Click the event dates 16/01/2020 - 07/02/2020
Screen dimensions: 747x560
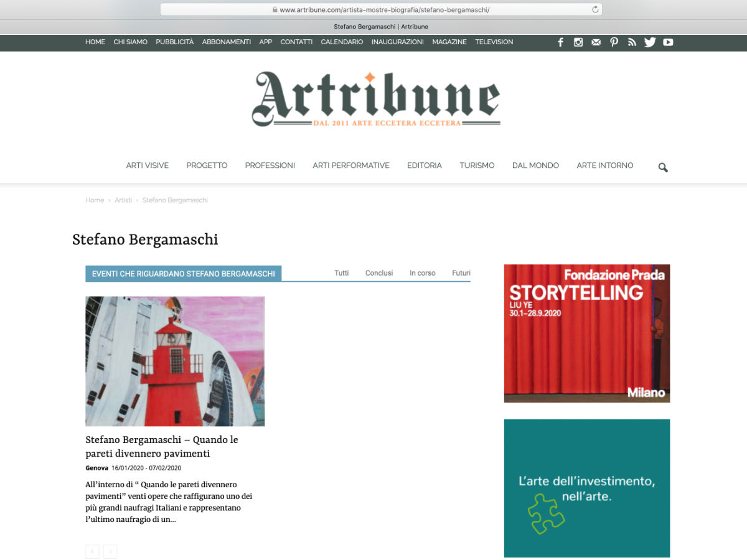[146, 468]
